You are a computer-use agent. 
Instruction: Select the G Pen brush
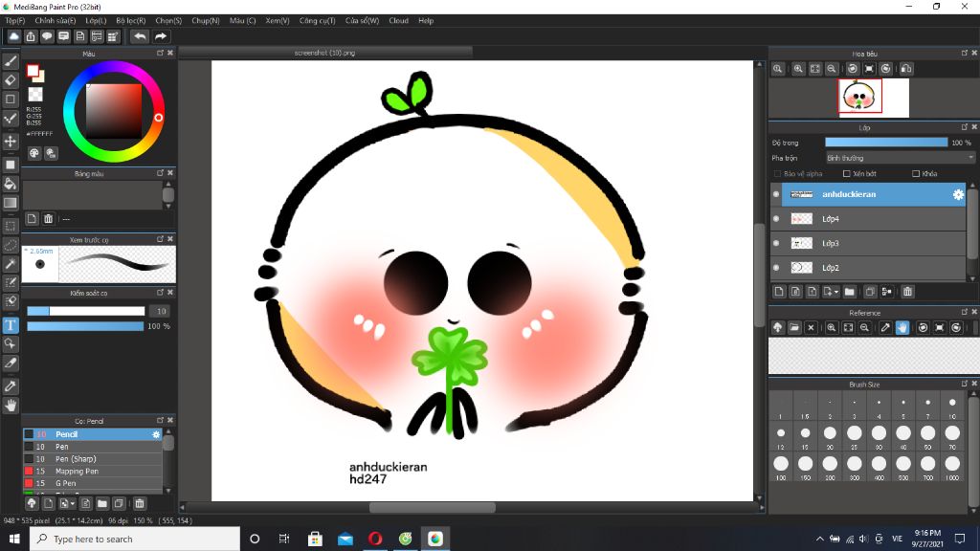93,483
